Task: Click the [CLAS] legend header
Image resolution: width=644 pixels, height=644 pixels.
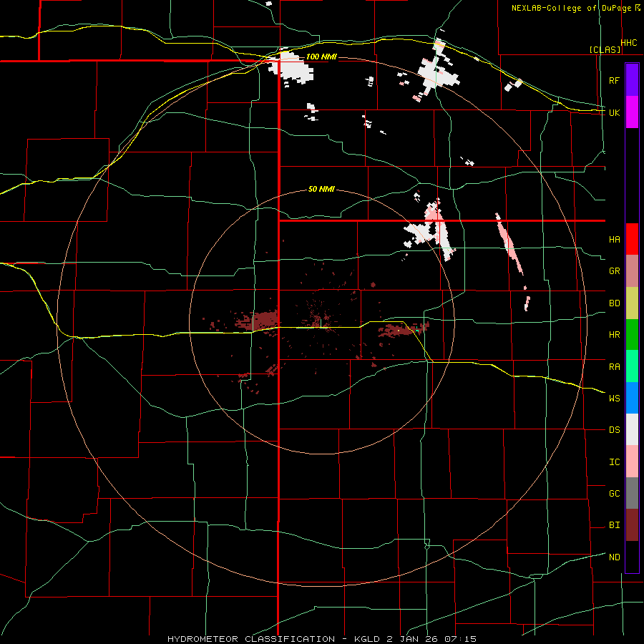Action: point(605,50)
